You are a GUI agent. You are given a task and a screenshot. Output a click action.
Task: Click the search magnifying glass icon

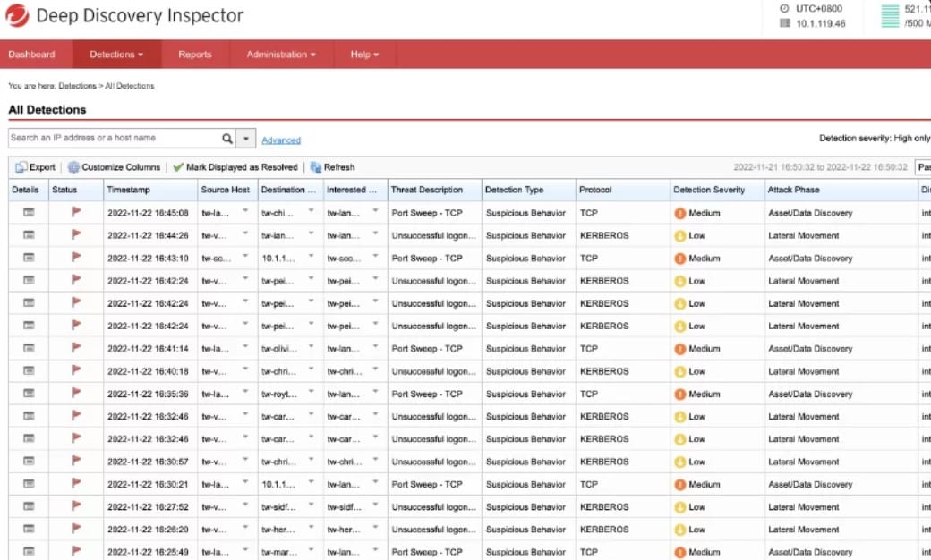click(x=228, y=139)
